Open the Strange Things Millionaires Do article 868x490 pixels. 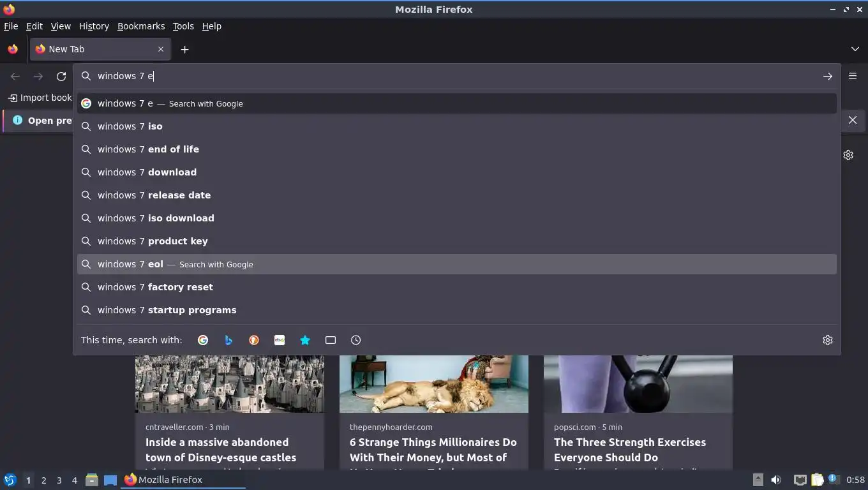(433, 450)
